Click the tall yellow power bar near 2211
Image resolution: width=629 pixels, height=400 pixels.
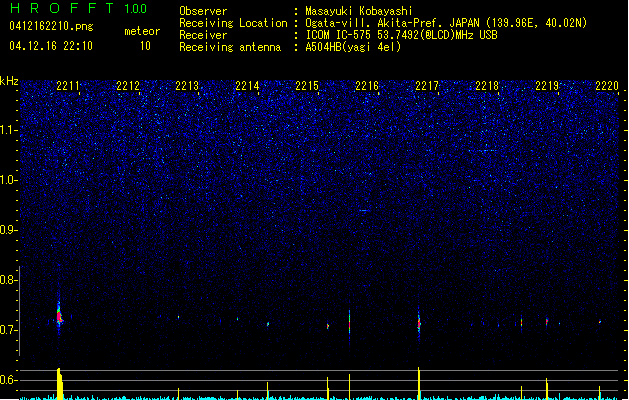tap(60, 384)
